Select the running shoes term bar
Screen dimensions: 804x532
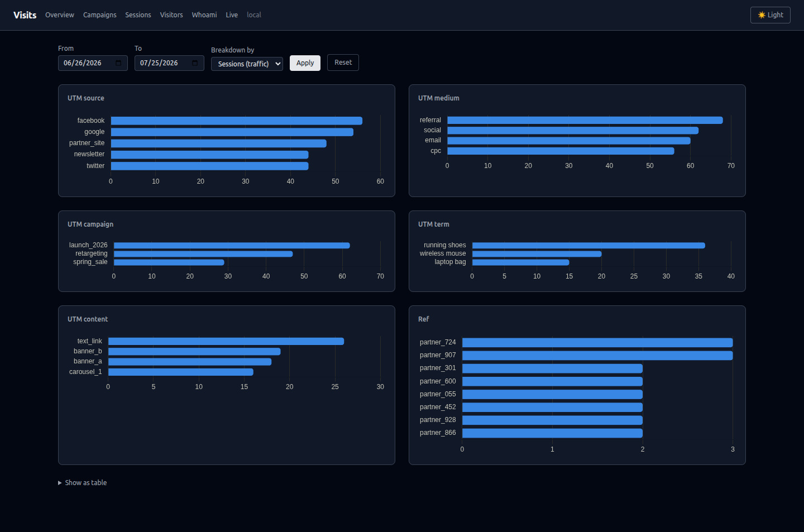tap(588, 246)
